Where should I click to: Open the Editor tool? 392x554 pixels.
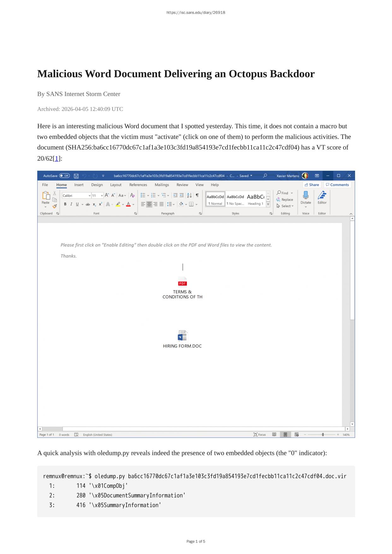pyautogui.click(x=322, y=198)
